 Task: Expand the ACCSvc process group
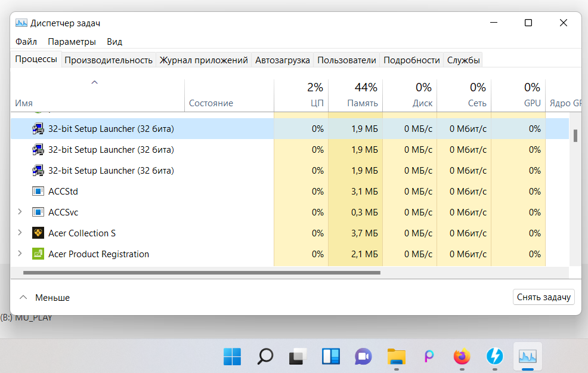tap(20, 212)
